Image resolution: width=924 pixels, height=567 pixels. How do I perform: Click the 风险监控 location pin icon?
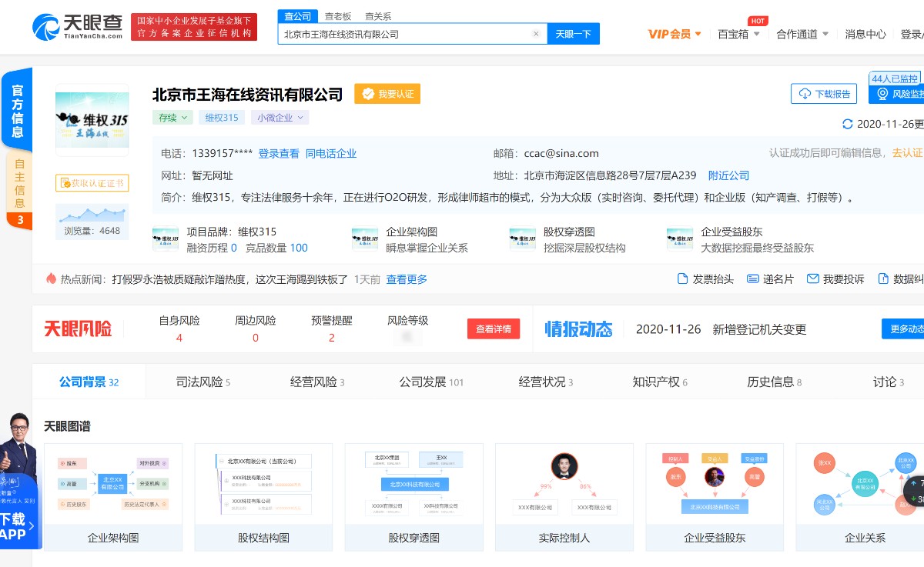tap(882, 94)
